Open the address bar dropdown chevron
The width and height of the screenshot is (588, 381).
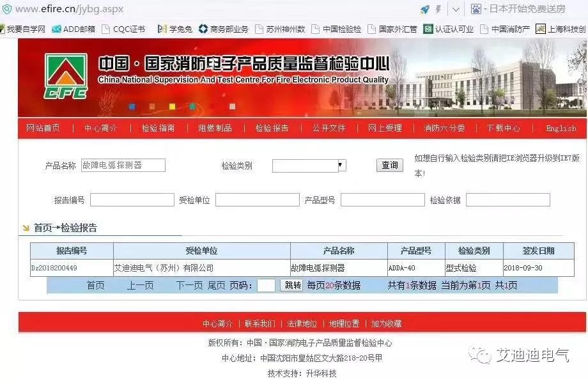tap(456, 10)
